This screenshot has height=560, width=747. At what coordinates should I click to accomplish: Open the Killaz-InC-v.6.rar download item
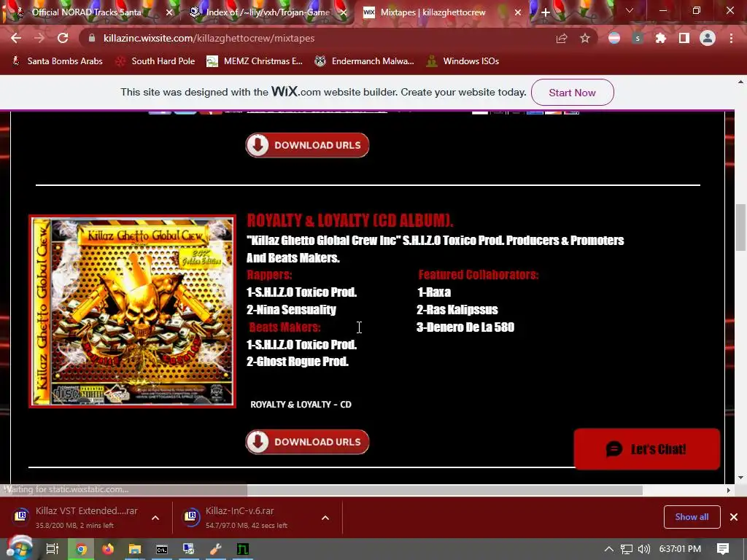[247, 517]
